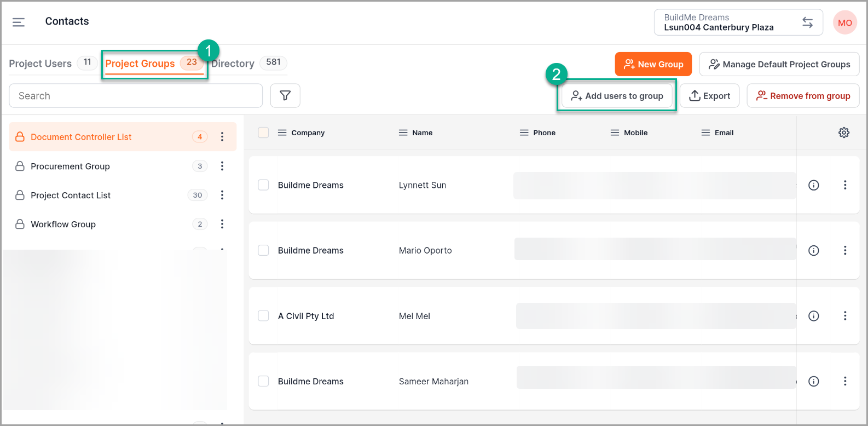Open table column settings gear
This screenshot has height=426, width=868.
(x=844, y=133)
